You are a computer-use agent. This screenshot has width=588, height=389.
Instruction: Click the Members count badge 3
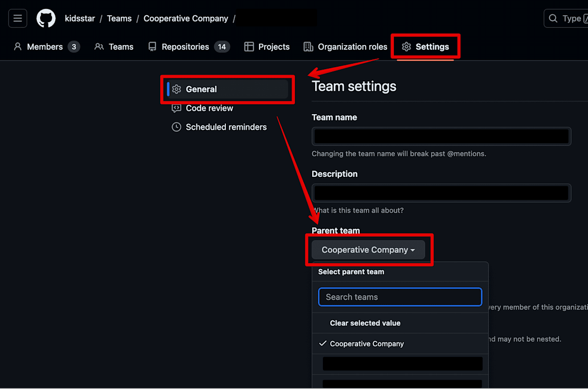click(x=73, y=47)
